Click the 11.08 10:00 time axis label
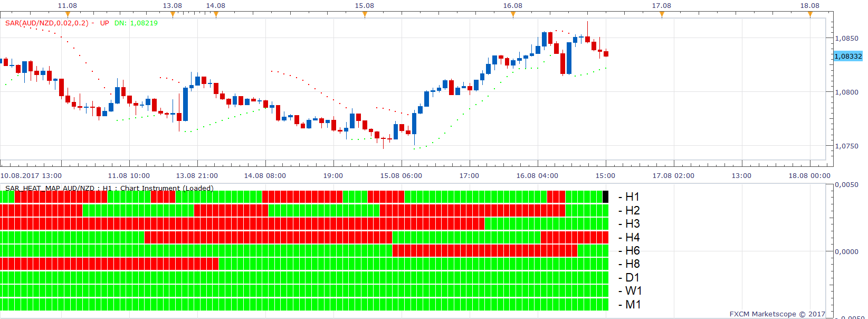This screenshot has height=319, width=868. point(129,176)
